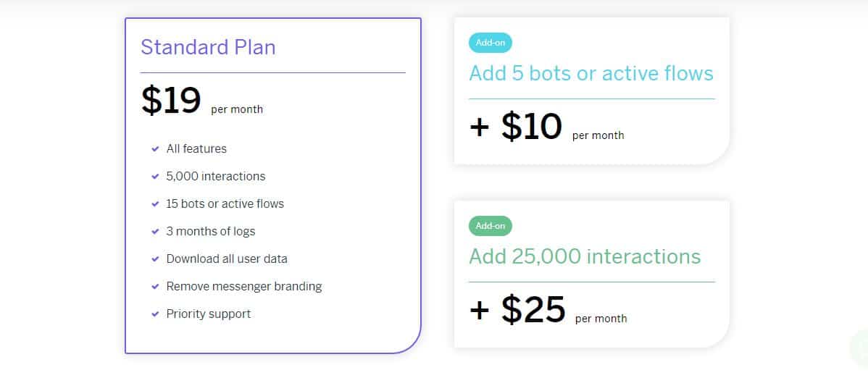
Task: Click the green Add-on badge
Action: (491, 226)
